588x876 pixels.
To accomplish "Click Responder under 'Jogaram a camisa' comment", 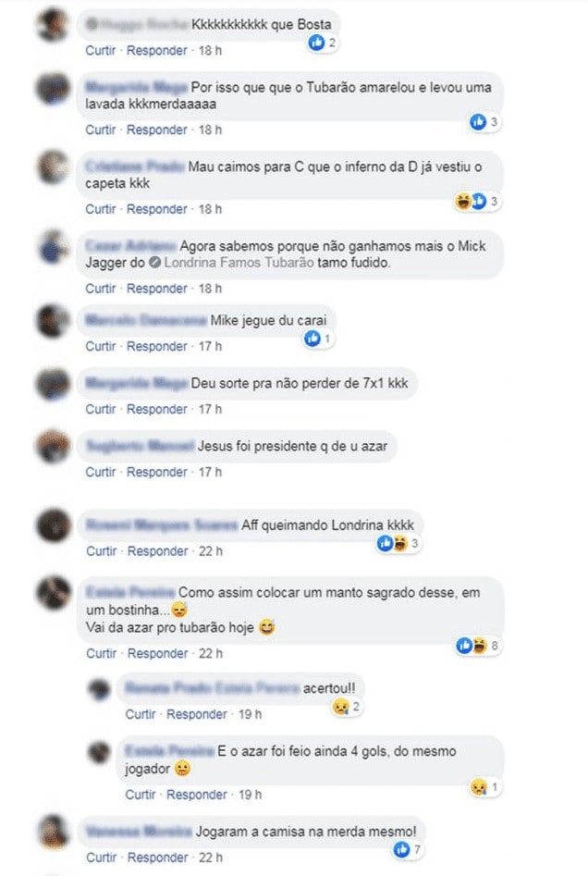I will 157,857.
